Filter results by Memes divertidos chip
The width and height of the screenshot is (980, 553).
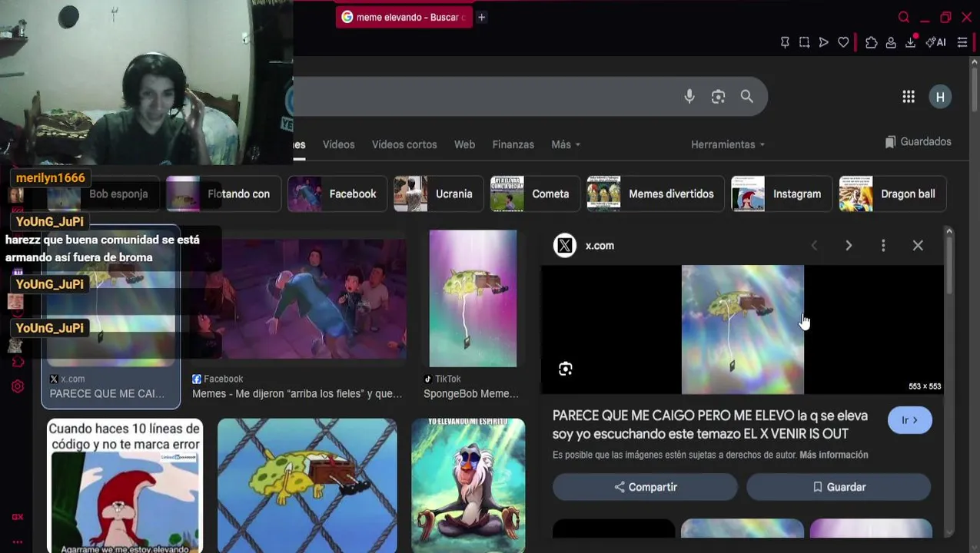(x=656, y=194)
